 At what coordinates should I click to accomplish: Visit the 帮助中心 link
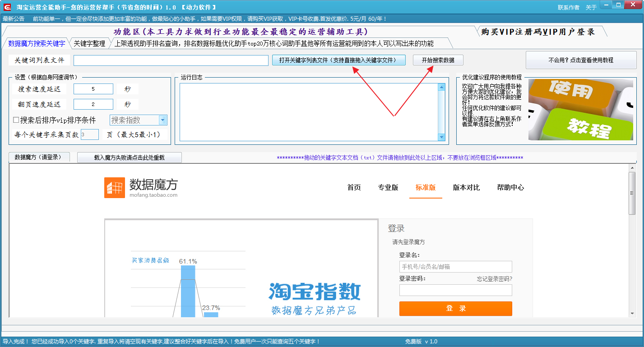tap(510, 187)
